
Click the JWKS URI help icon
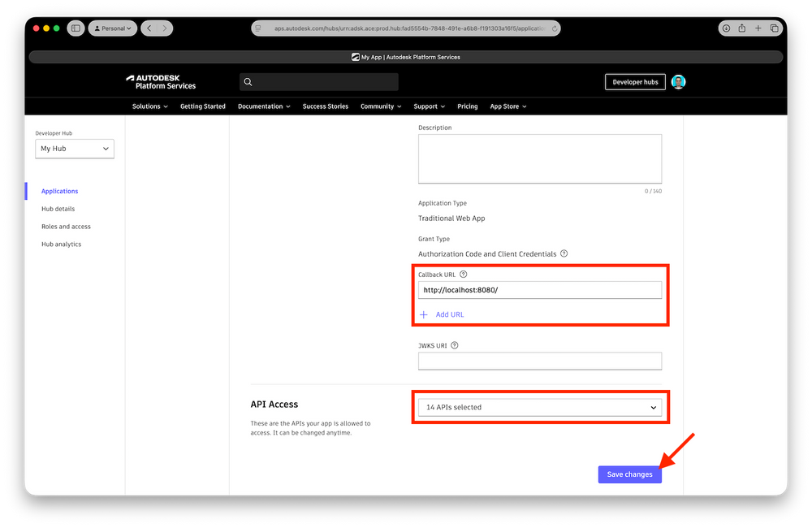454,345
